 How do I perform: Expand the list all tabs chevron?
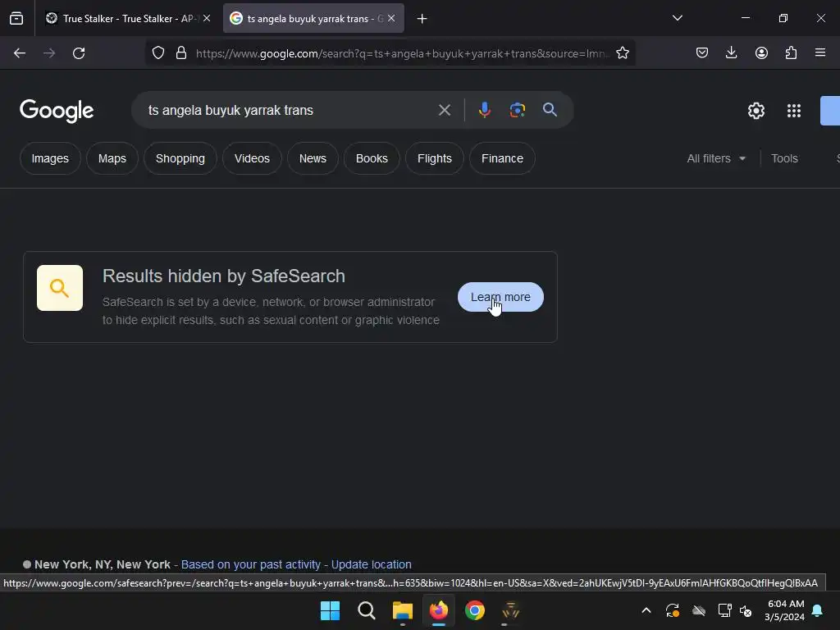coord(677,18)
